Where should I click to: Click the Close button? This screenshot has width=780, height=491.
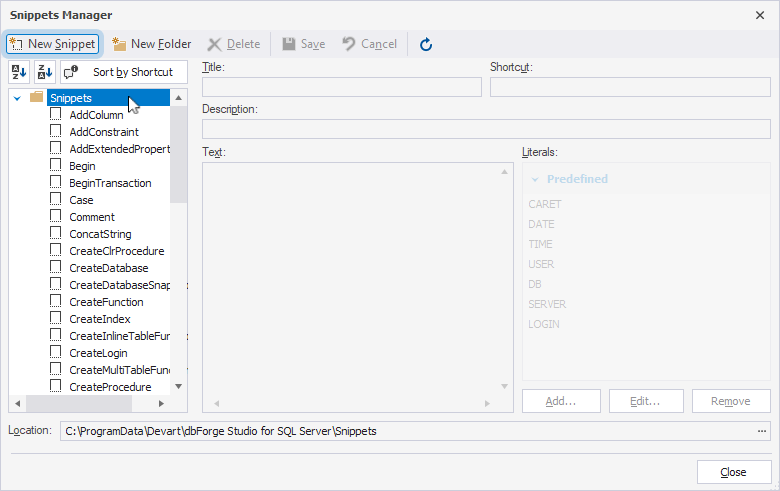click(734, 472)
